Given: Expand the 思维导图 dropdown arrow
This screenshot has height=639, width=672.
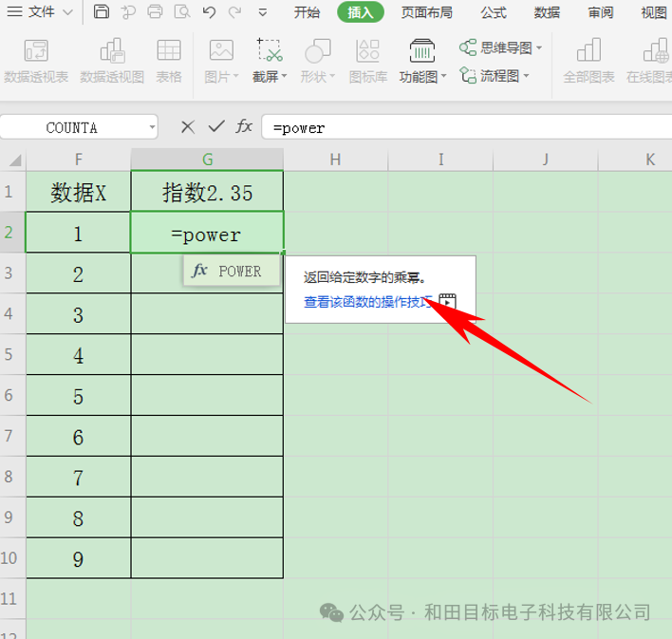Looking at the screenshot, I should click(539, 47).
